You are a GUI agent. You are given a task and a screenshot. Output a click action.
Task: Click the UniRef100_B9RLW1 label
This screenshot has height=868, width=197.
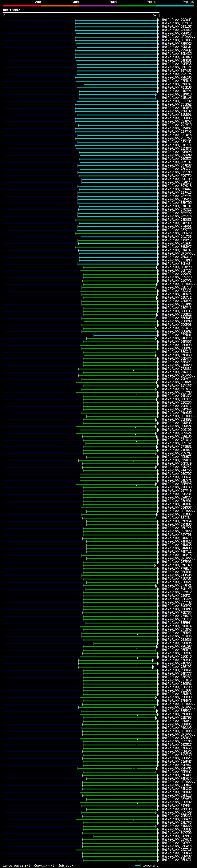point(177,47)
